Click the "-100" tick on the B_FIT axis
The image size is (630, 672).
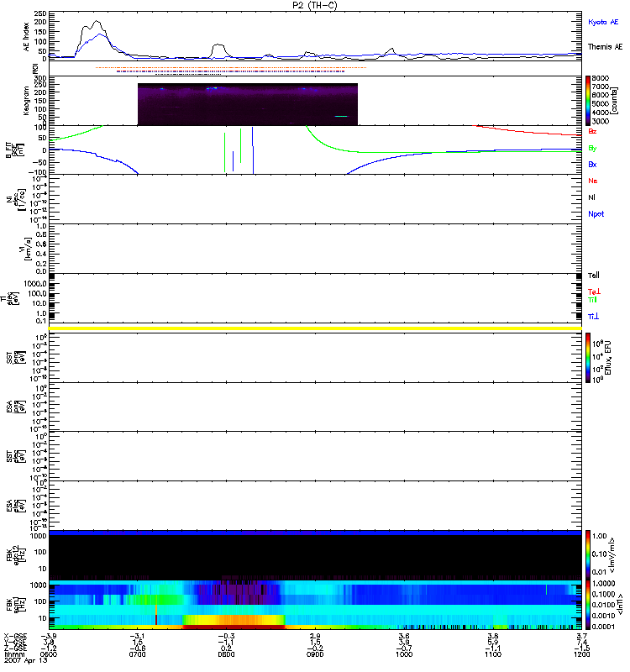point(39,172)
